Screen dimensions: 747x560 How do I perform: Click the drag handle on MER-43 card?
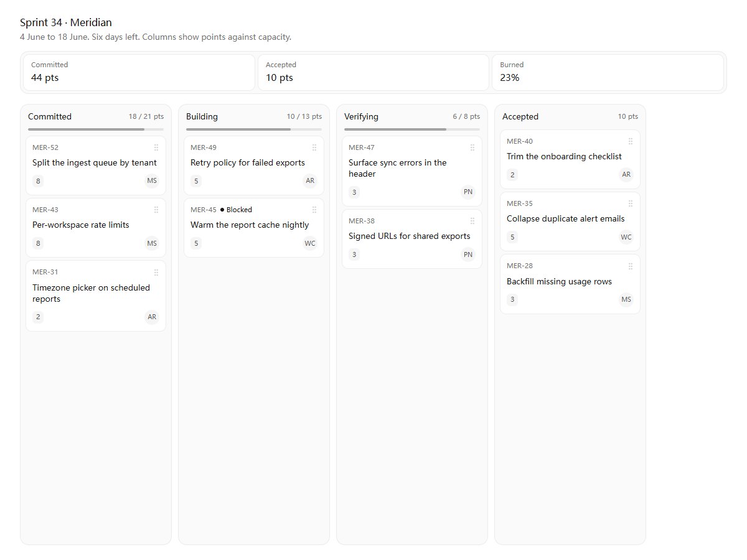click(x=156, y=210)
